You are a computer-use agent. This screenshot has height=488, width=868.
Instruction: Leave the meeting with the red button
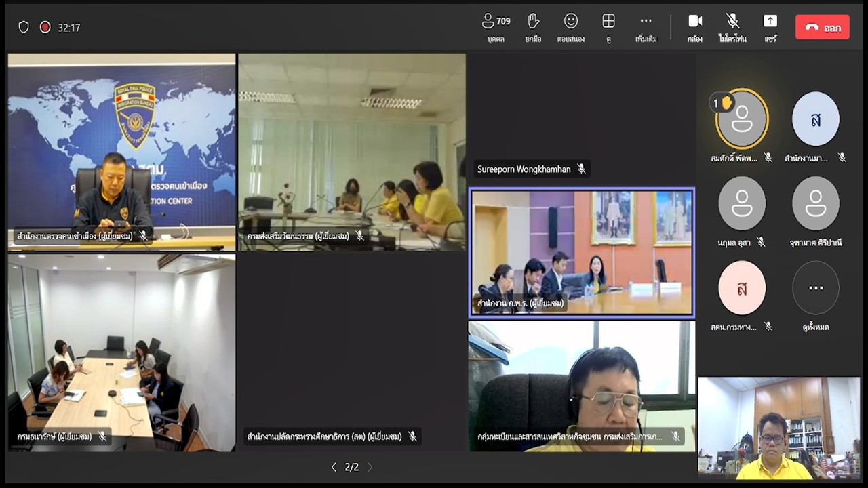(x=822, y=28)
